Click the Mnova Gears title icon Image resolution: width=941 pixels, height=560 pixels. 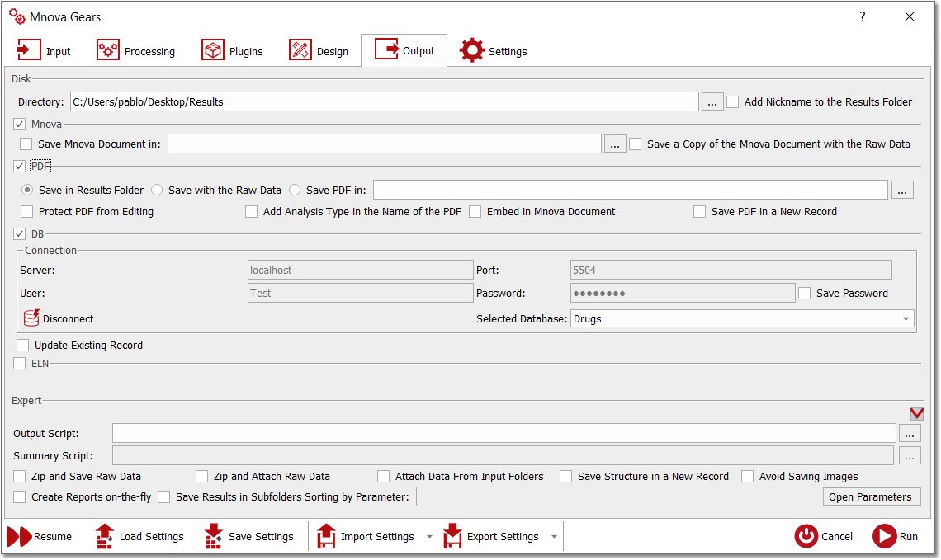pyautogui.click(x=17, y=16)
